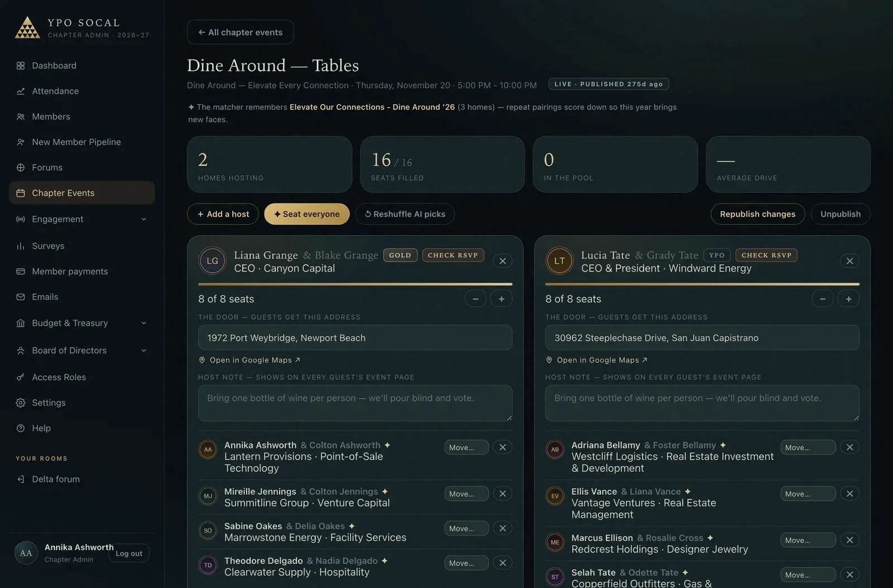Click the Delta forum door icon

(x=21, y=479)
